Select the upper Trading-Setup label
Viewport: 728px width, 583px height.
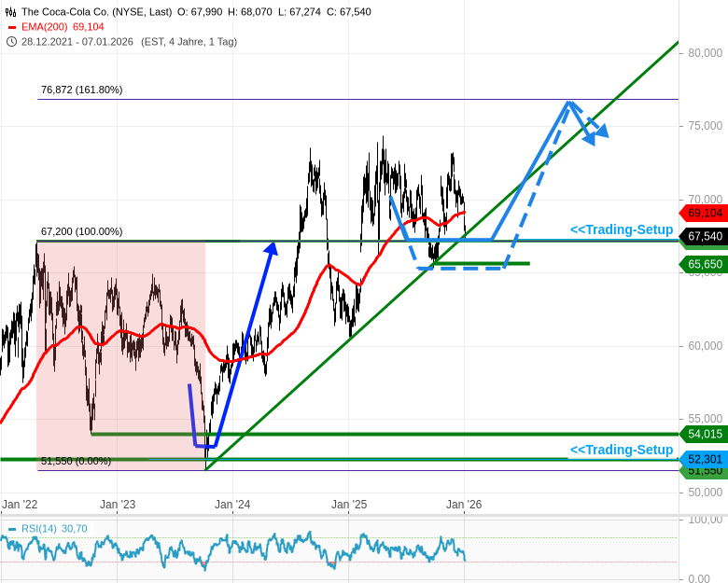point(621,229)
